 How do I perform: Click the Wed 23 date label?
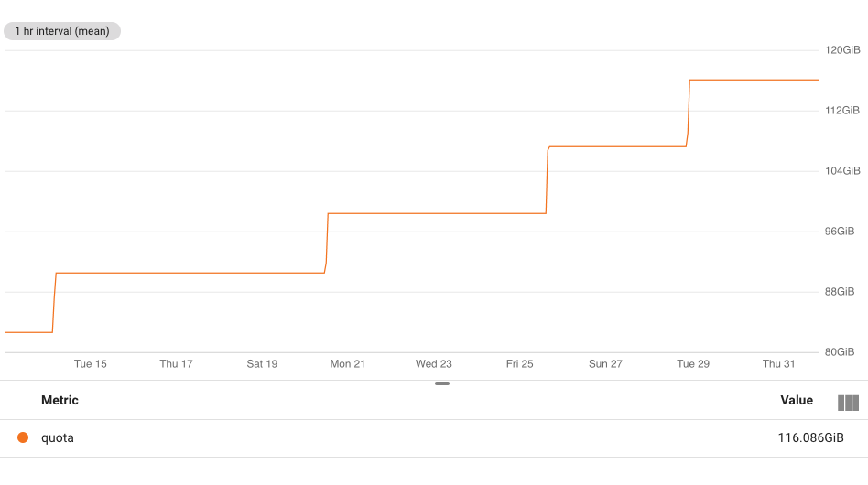coord(433,364)
